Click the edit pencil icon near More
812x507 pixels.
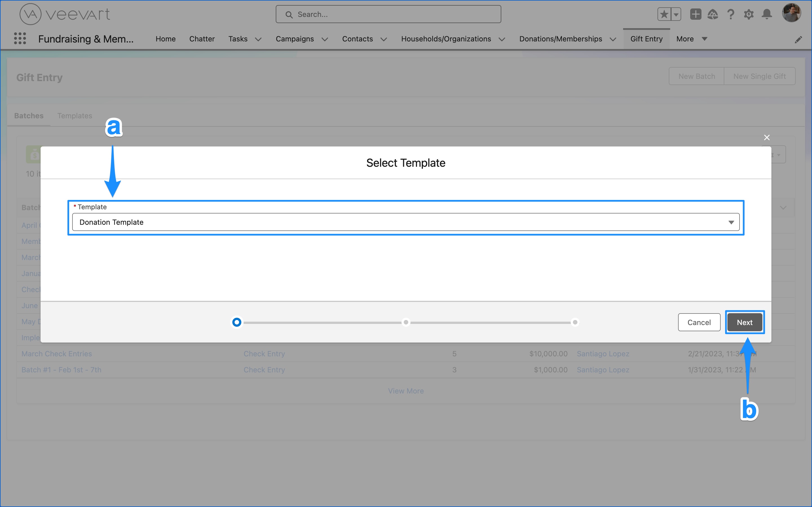click(x=799, y=39)
